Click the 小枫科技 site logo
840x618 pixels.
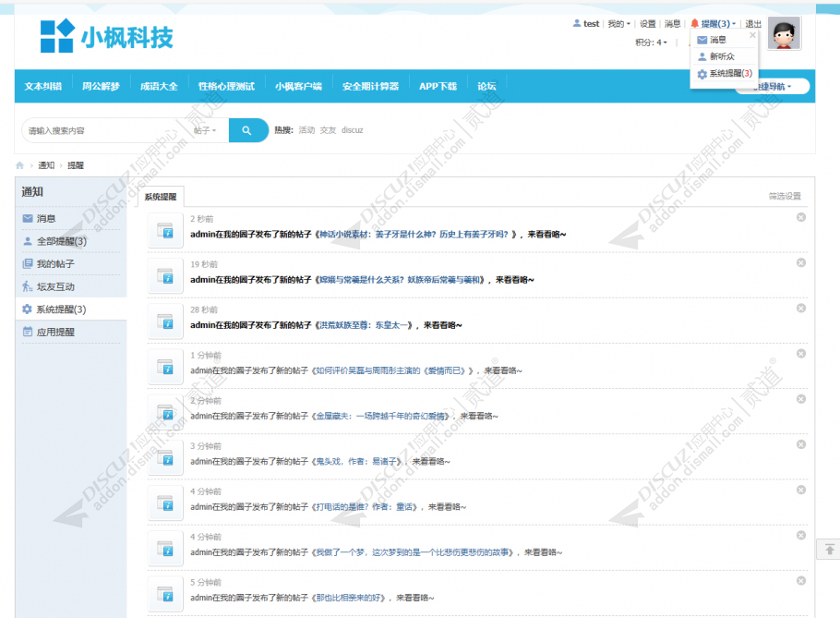click(106, 36)
